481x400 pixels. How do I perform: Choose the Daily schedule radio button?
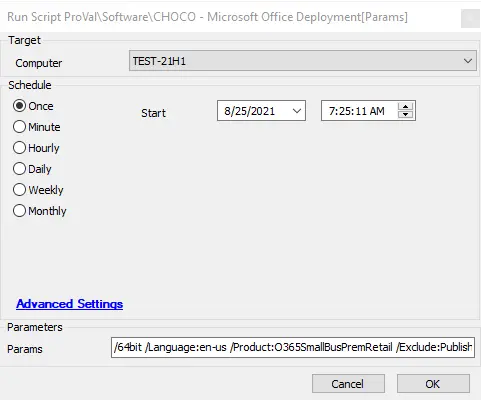click(x=19, y=169)
